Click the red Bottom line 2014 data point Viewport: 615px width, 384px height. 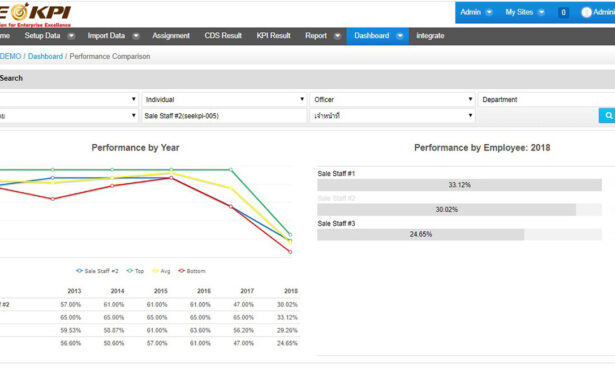[x=112, y=186]
